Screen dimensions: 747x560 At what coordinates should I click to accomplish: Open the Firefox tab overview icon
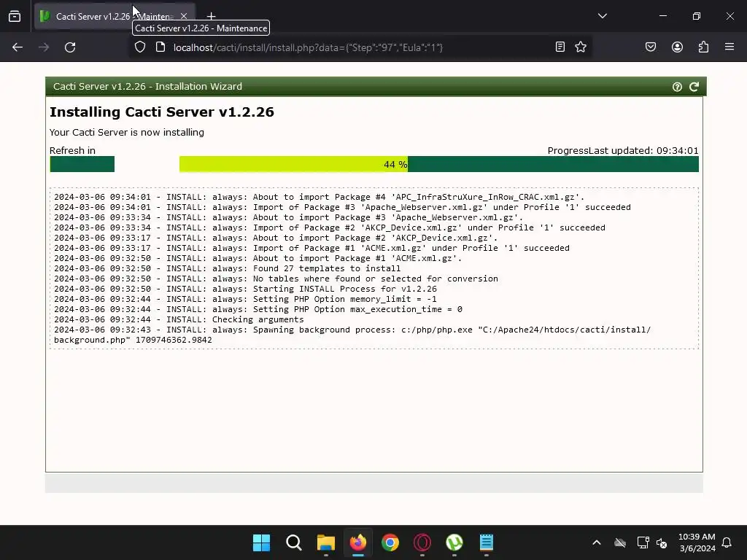[x=15, y=16]
